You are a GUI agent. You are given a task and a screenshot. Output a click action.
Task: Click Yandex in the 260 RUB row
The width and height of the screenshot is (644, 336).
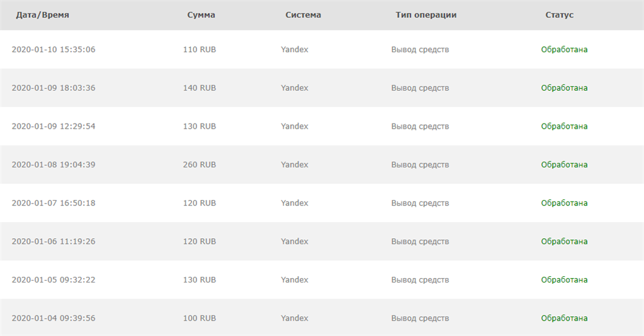coord(294,165)
